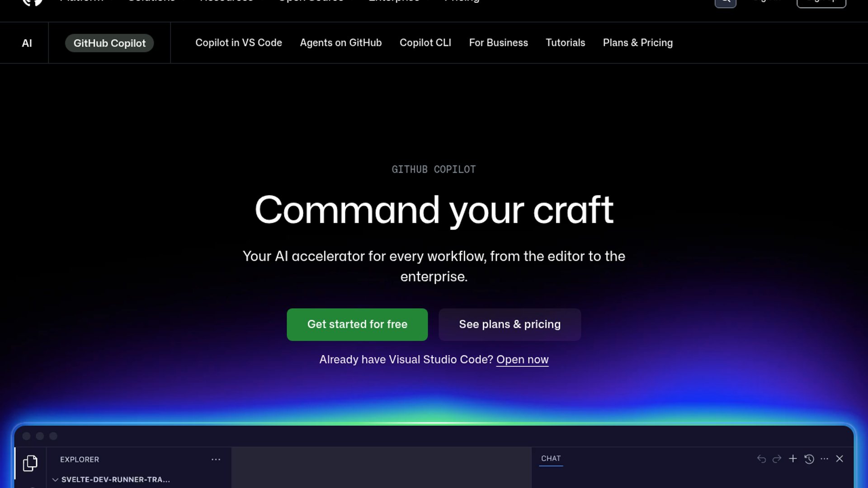
Task: Open Explorer panel more options ellipsis
Action: click(216, 460)
